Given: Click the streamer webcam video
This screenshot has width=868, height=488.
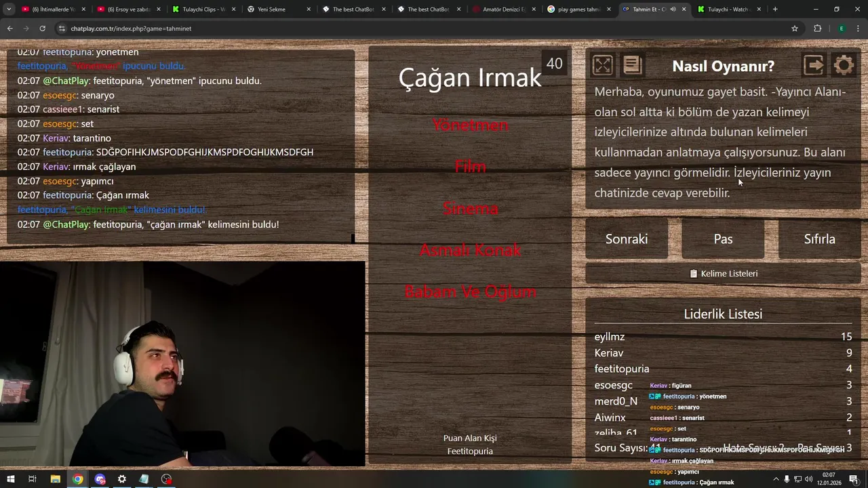Looking at the screenshot, I should point(182,364).
